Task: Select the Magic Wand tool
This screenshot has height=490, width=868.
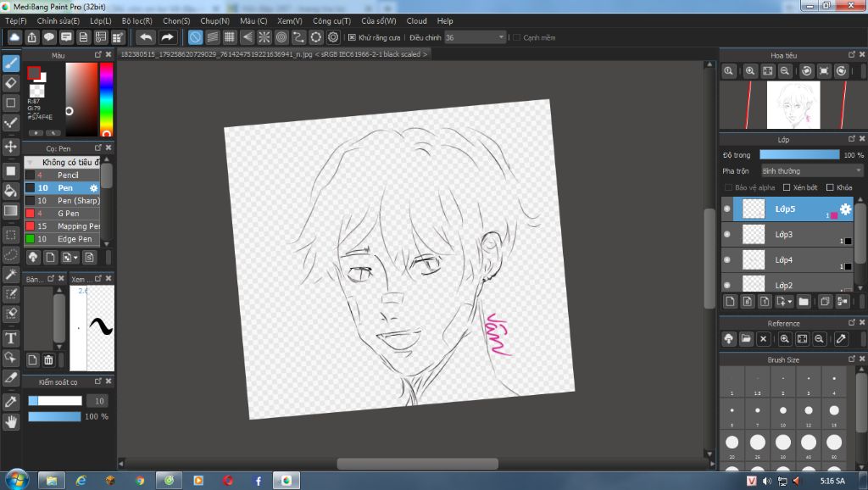Action: click(x=11, y=274)
